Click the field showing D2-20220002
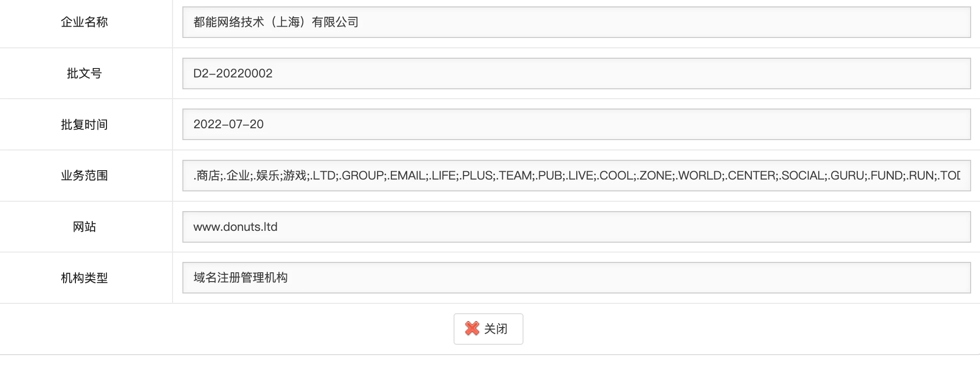Viewport: 980px width, 366px height. point(576,73)
